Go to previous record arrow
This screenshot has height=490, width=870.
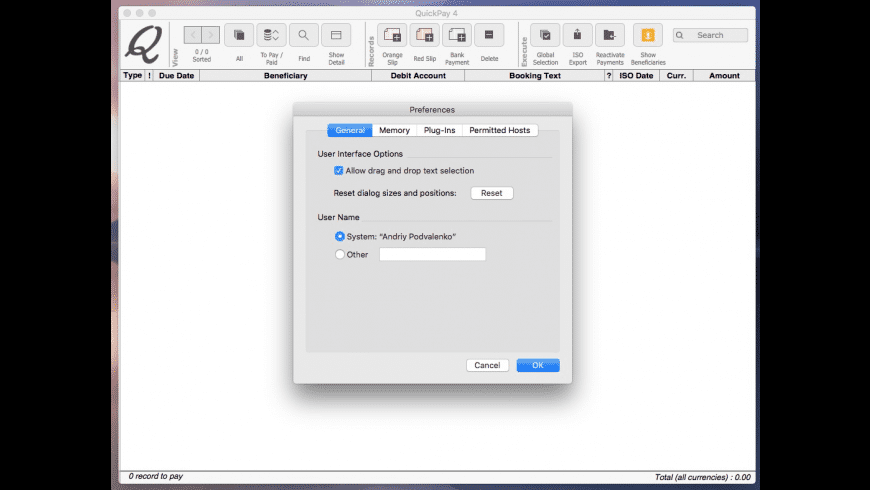(x=193, y=35)
